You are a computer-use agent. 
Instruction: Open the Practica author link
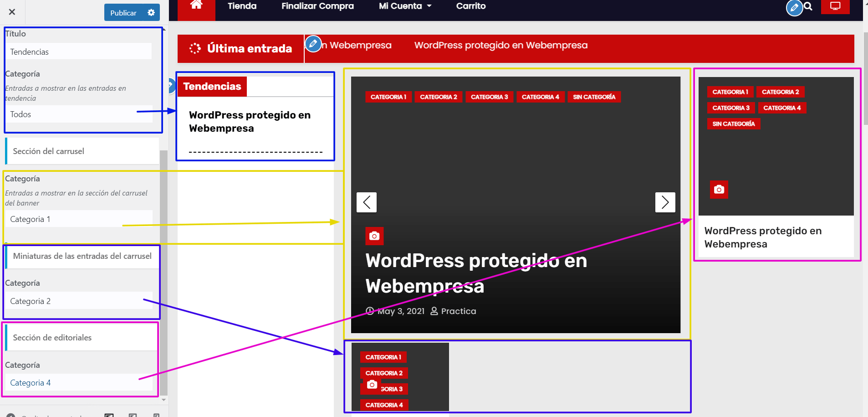pyautogui.click(x=459, y=311)
